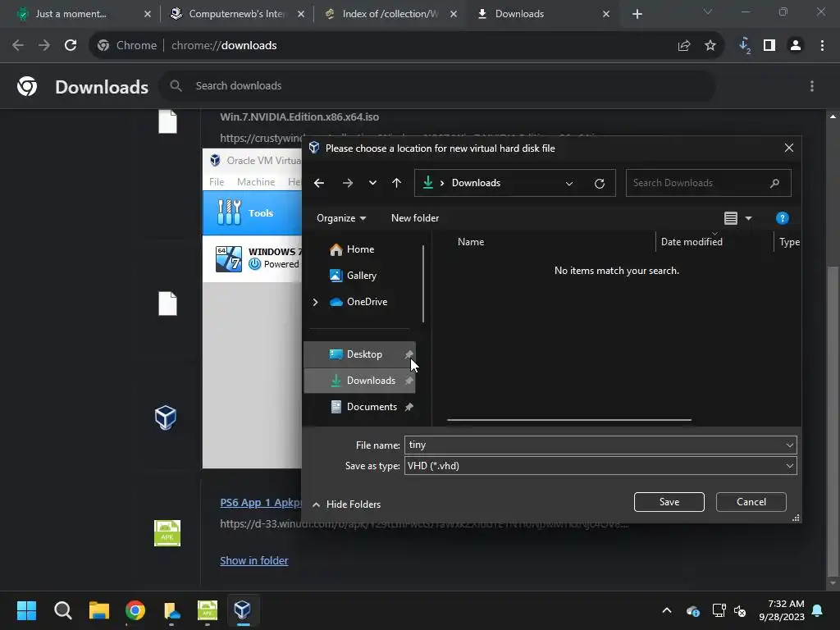
Task: Close the virtual hard disk dialog
Action: 788,148
